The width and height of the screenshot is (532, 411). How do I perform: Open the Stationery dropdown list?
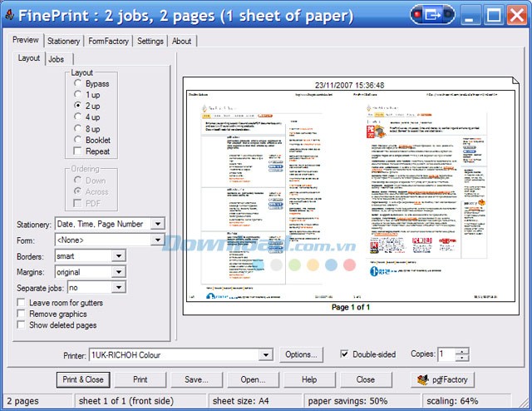pos(157,224)
